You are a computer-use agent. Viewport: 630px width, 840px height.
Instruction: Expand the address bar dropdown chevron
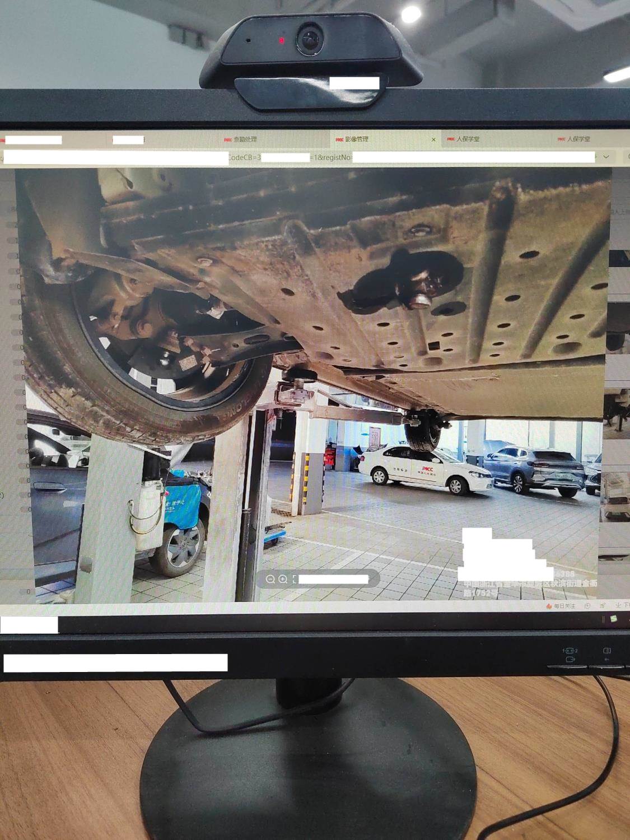coord(606,157)
